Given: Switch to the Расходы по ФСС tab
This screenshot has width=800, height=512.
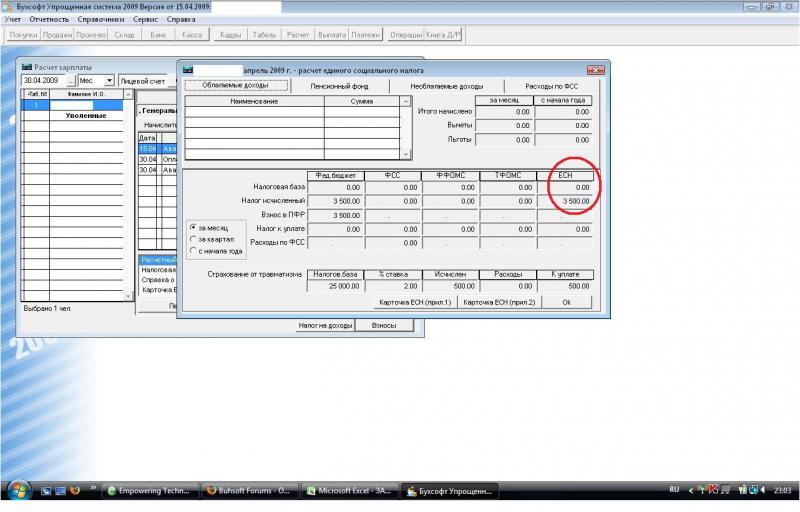Looking at the screenshot, I should click(553, 87).
